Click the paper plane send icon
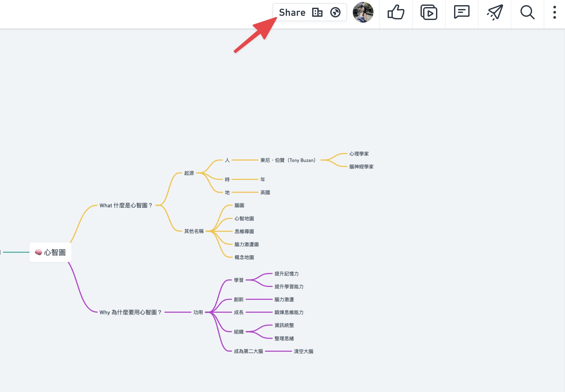The width and height of the screenshot is (565, 392). point(495,13)
